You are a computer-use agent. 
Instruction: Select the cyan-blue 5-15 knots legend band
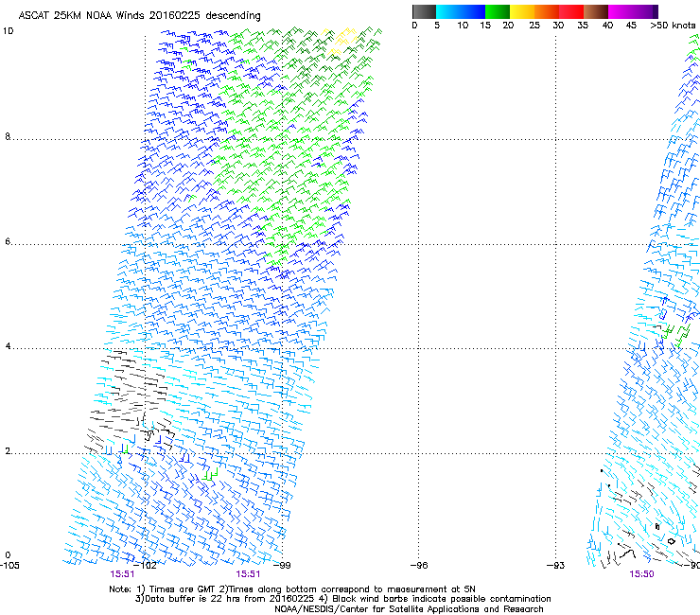click(461, 11)
